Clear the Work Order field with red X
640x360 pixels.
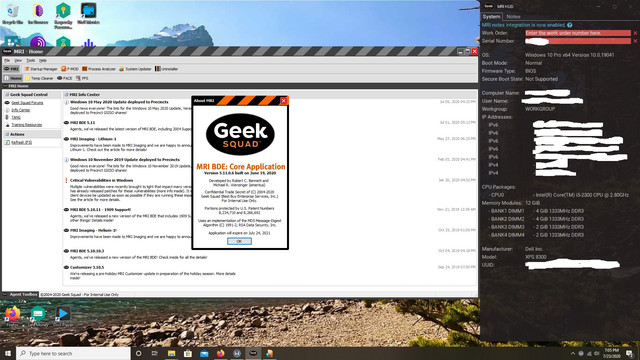(x=635, y=33)
